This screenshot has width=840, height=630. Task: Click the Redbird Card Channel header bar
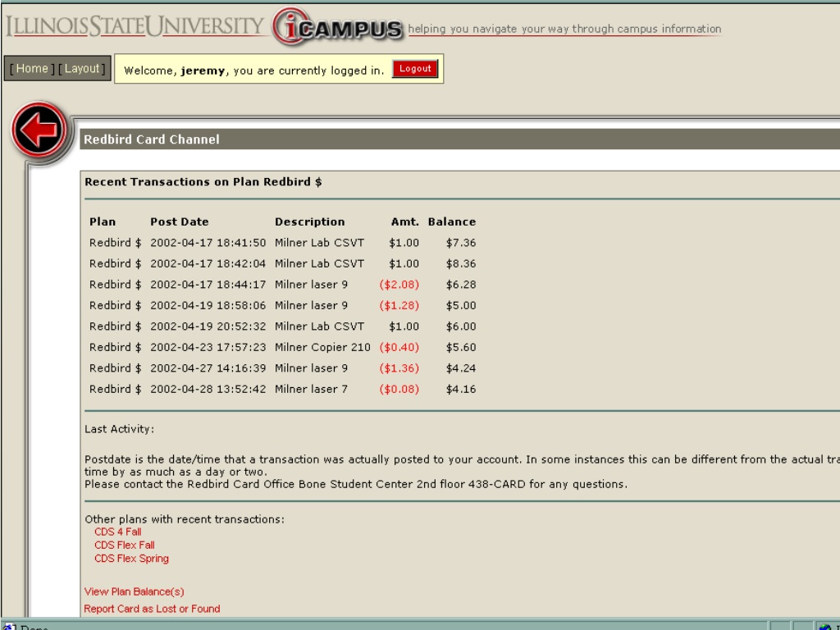click(x=459, y=139)
